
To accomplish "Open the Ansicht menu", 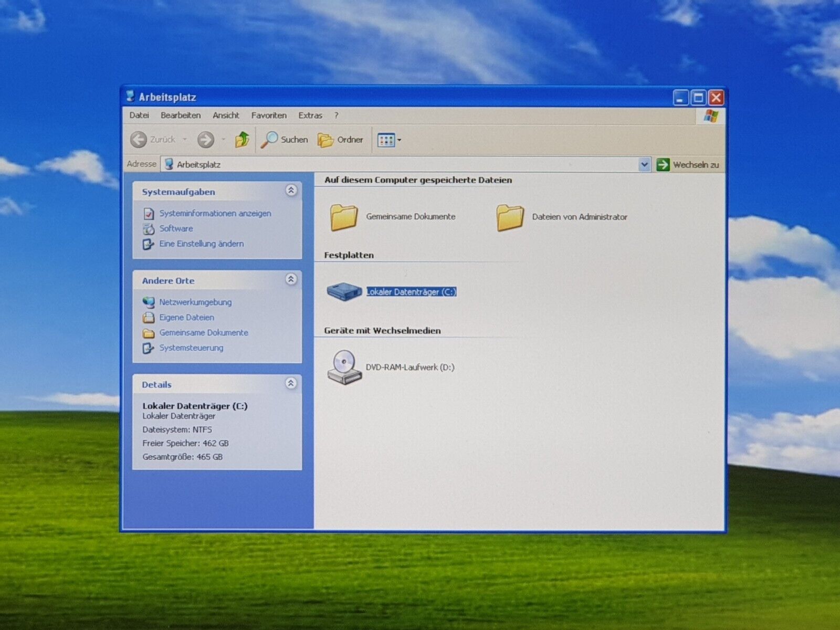I will pyautogui.click(x=226, y=115).
